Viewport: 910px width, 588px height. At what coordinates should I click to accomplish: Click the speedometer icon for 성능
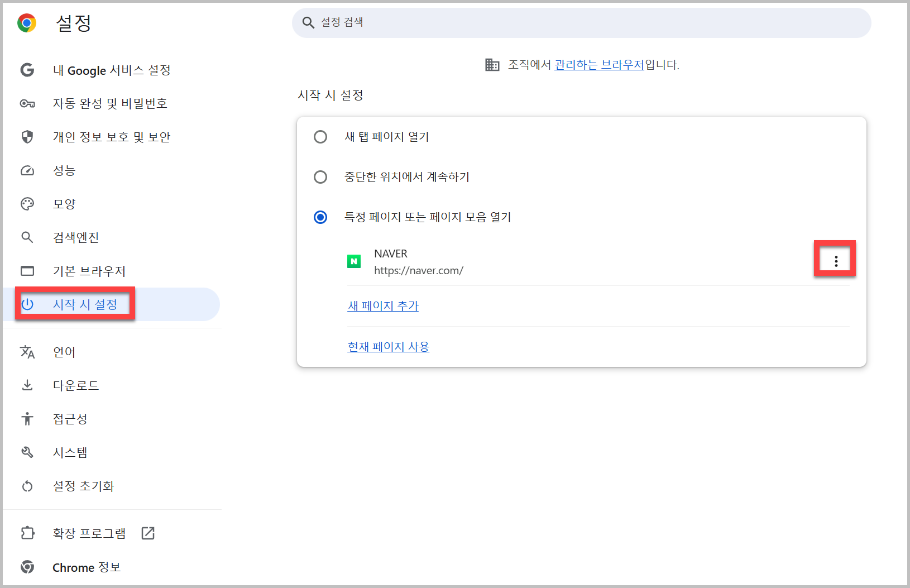coord(27,170)
